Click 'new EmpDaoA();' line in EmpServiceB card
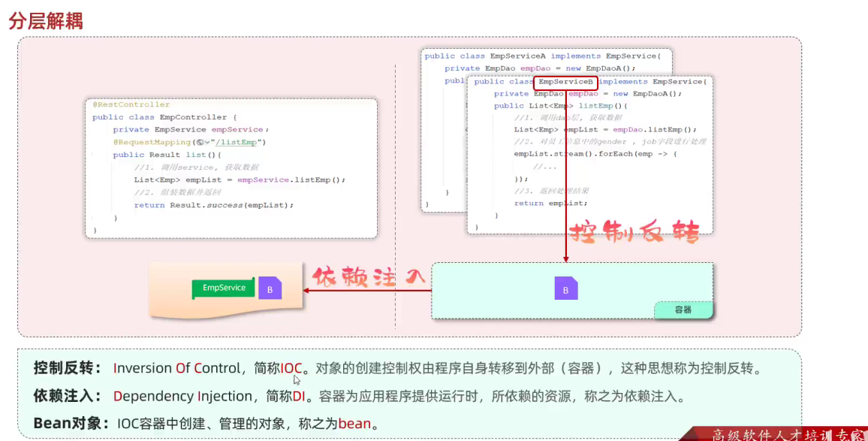This screenshot has width=868, height=441. pos(588,94)
